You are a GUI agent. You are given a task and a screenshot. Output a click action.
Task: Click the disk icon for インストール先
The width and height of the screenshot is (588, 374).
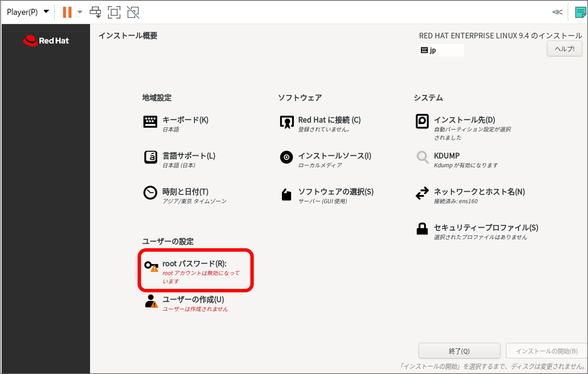coord(422,121)
